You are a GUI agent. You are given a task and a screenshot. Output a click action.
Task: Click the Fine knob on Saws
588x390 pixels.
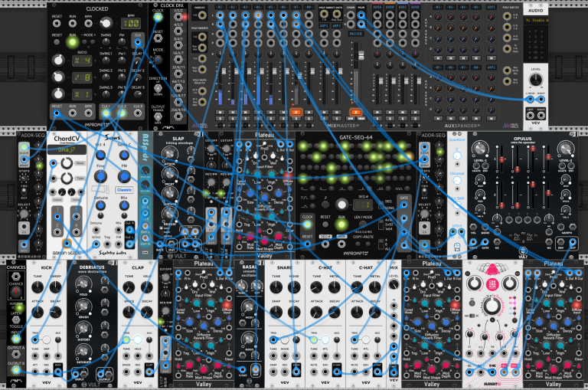pos(100,175)
